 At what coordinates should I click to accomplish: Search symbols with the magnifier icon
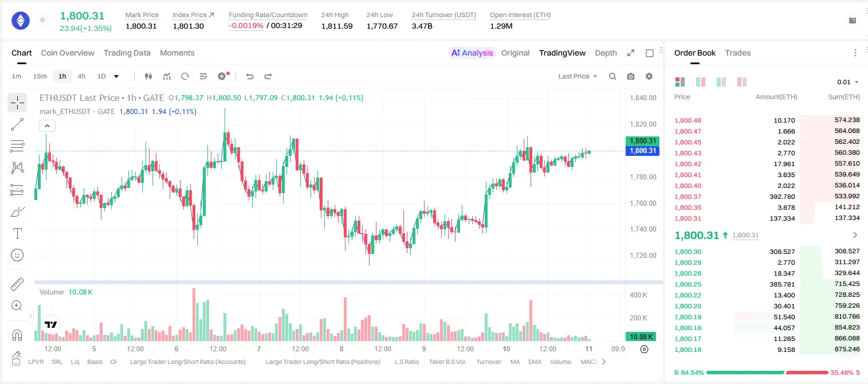click(612, 76)
